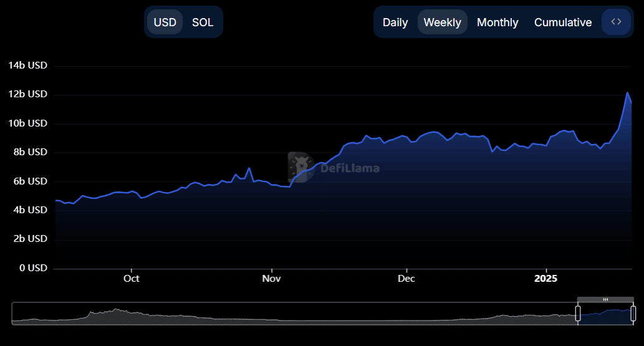Click the right range slider handle
This screenshot has width=644, height=346.
(633, 313)
